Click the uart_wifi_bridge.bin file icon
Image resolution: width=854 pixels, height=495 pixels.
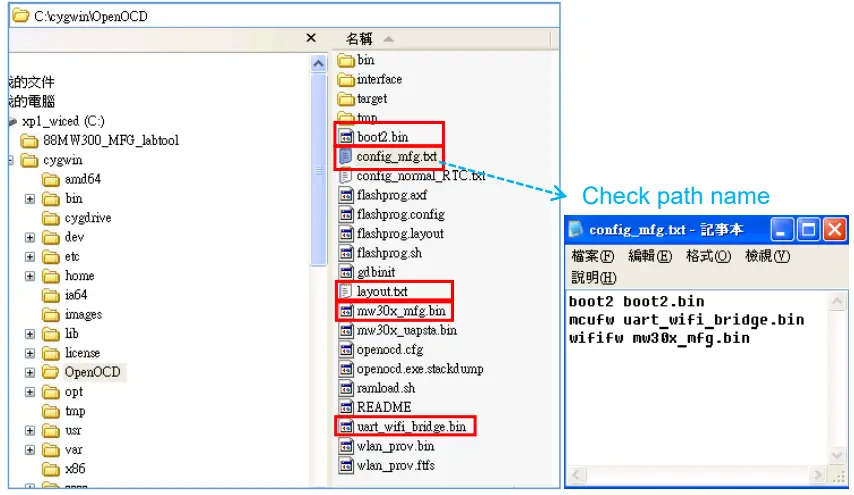pos(346,426)
